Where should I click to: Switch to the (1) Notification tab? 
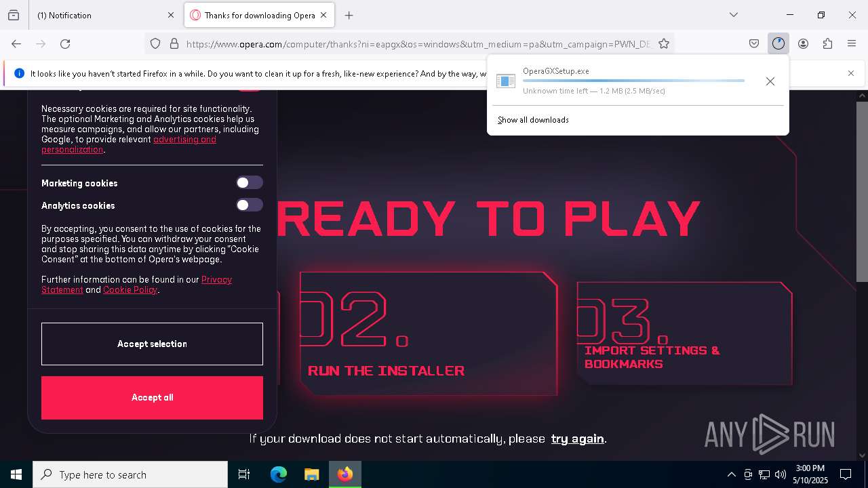(x=106, y=15)
